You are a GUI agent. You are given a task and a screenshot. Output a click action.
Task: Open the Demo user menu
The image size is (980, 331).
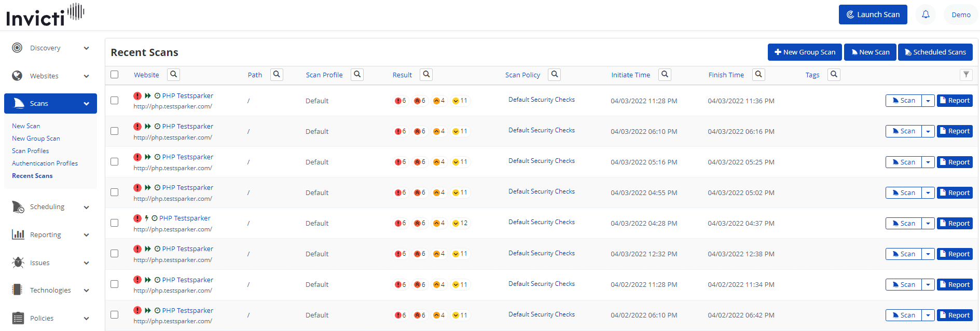[x=961, y=15]
